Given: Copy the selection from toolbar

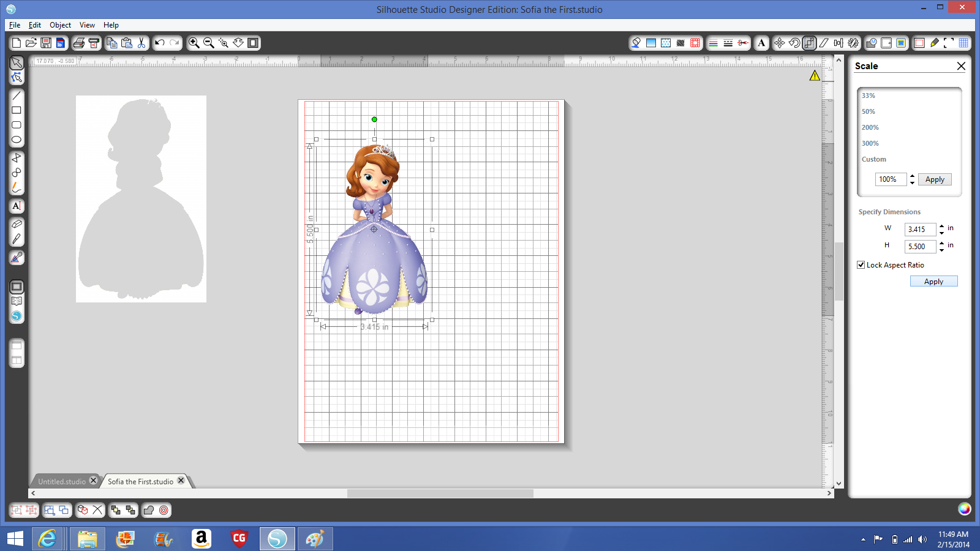Looking at the screenshot, I should pyautogui.click(x=112, y=43).
